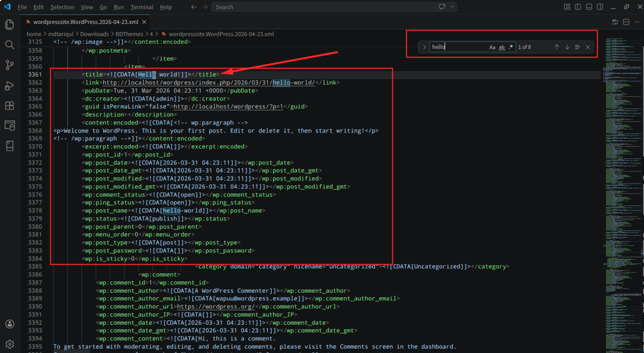Open the '4' folder breadcrumb dropdown
Image resolution: width=644 pixels, height=353 pixels.
[151, 34]
